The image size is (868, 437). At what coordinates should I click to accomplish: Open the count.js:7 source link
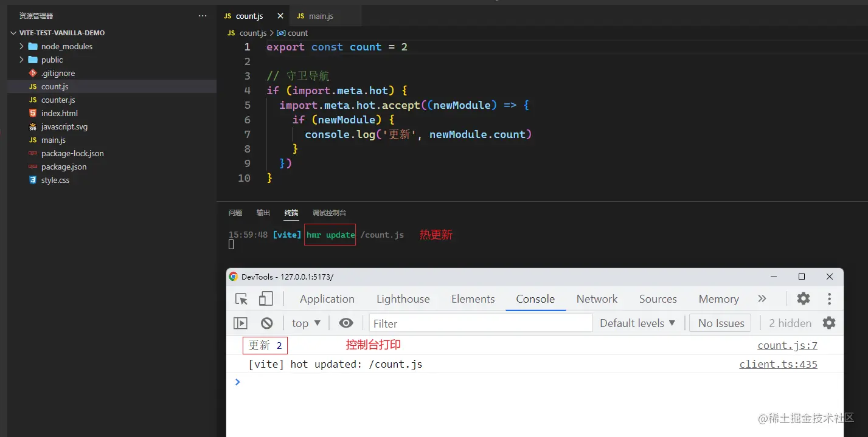tap(787, 345)
